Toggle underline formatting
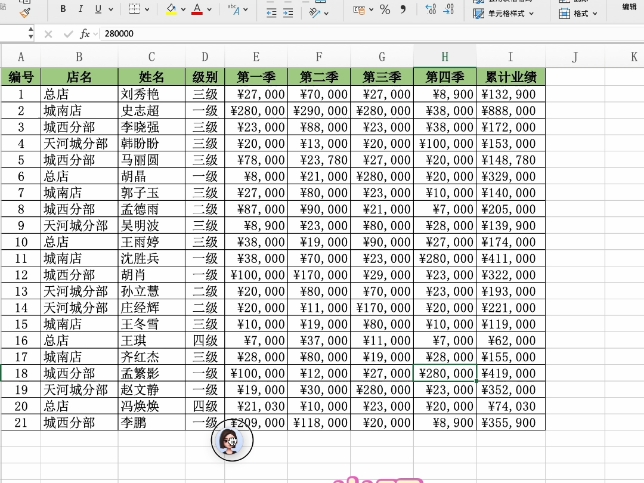This screenshot has height=483, width=644. (x=98, y=9)
